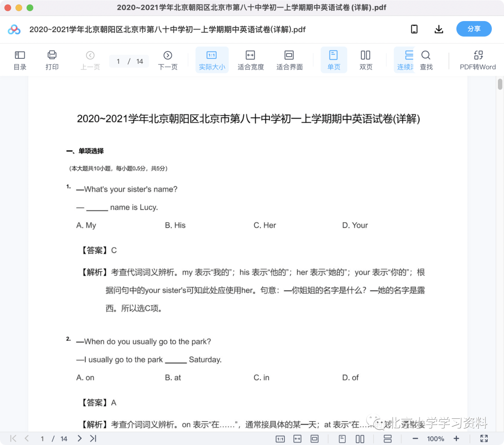The width and height of the screenshot is (504, 445).
Task: Click 'name is Lucy.' answer line
Action: (117, 207)
